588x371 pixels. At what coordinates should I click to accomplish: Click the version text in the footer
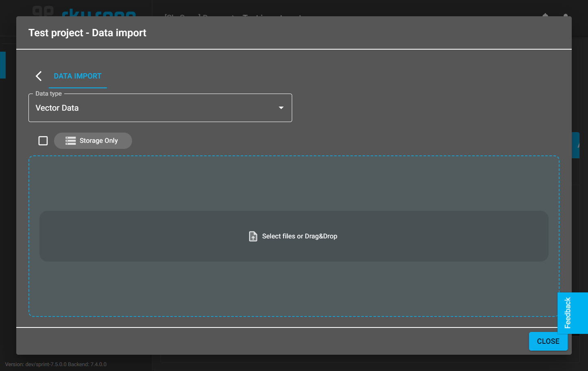pyautogui.click(x=56, y=364)
